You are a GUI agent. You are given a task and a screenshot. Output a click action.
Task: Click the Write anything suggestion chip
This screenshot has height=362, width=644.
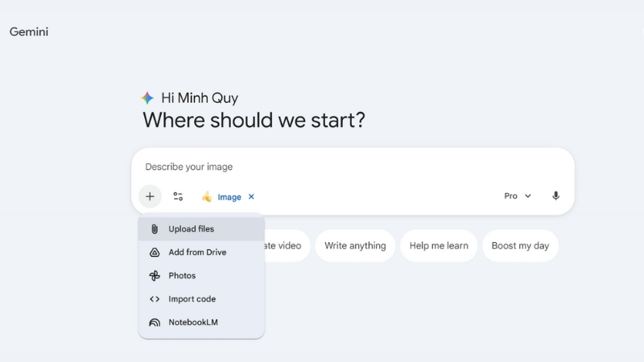point(355,245)
